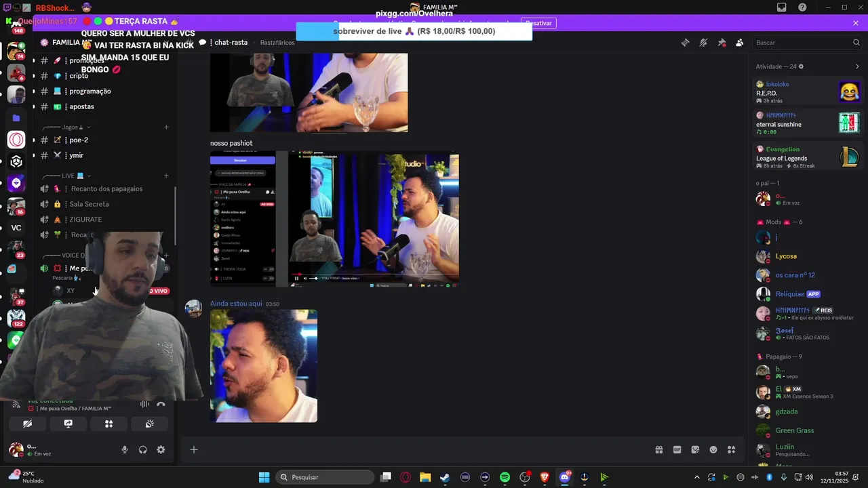Toggle the member list icon
868x488 pixels.
740,43
